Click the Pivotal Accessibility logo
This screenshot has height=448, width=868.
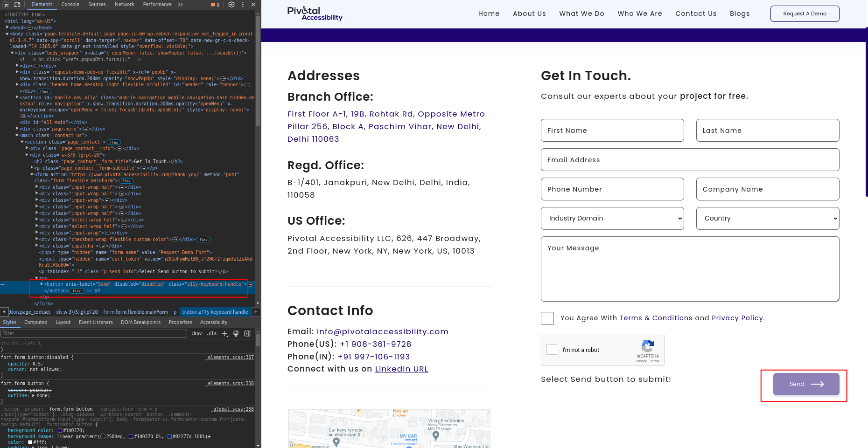pyautogui.click(x=315, y=14)
